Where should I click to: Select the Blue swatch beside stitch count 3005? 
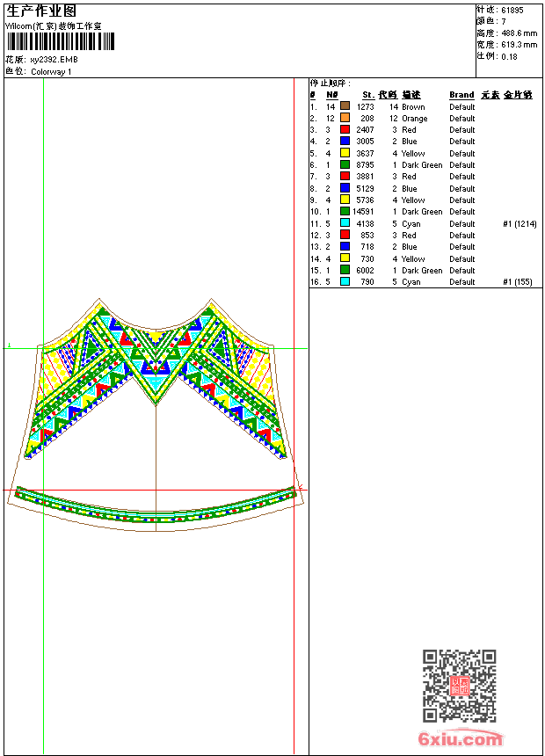pyautogui.click(x=345, y=141)
